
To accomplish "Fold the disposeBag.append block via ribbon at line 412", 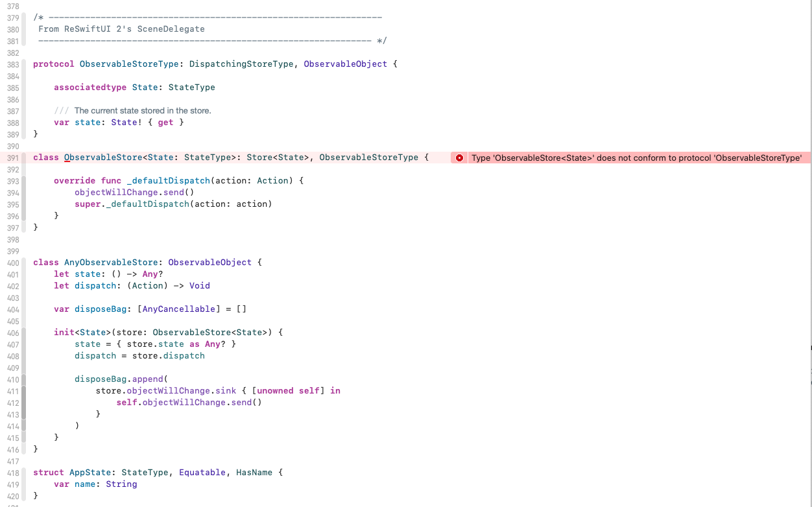I will [24, 403].
